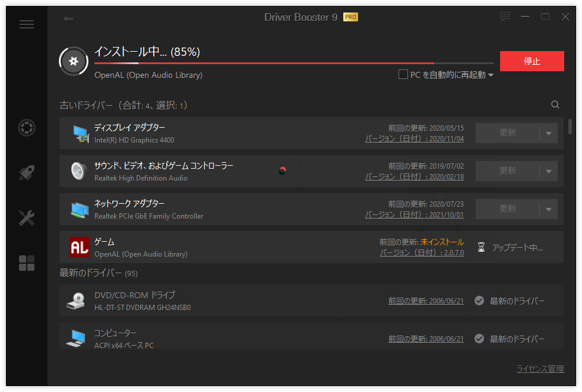The image size is (582, 392).
Task: Click the ACPI computer icon
Action: (75, 339)
